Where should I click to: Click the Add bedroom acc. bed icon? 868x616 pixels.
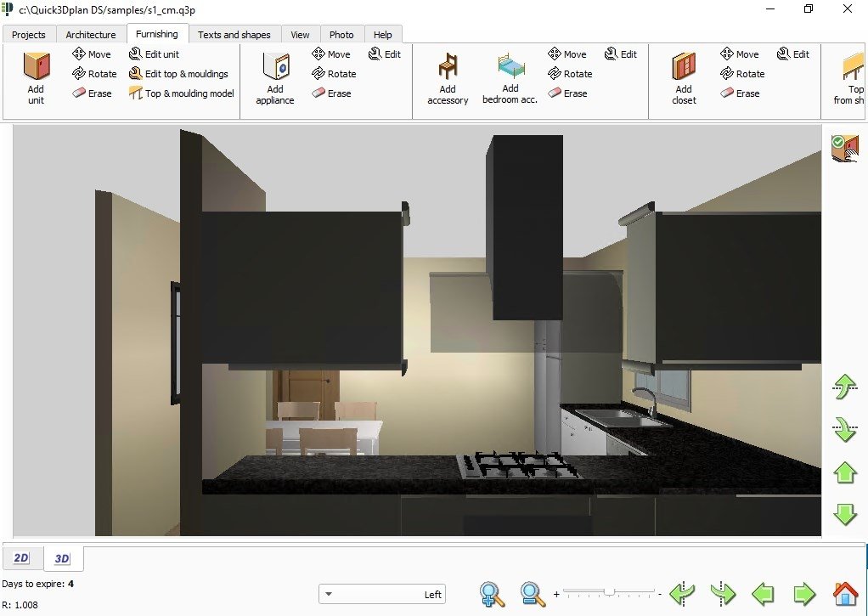(510, 65)
